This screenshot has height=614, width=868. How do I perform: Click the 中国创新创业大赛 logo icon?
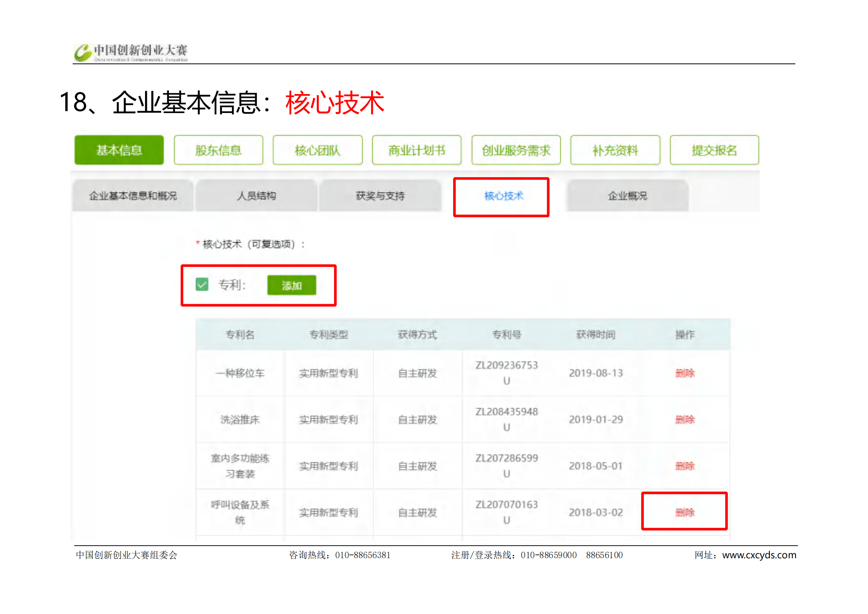tap(83, 53)
